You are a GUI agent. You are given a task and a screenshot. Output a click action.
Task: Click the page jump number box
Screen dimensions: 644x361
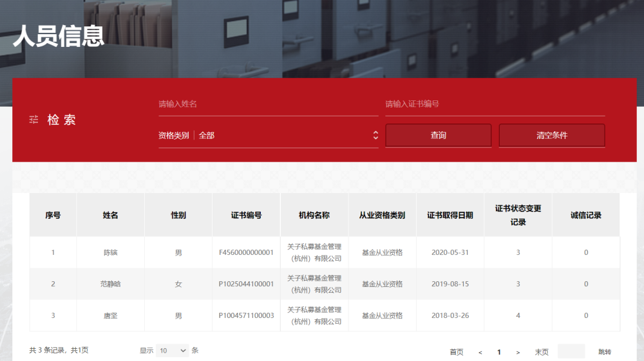coord(571,351)
